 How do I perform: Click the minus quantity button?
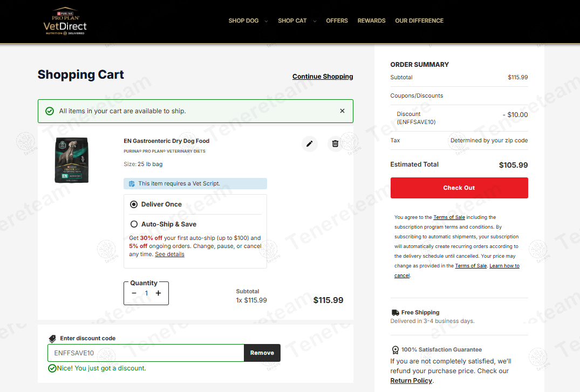134,293
